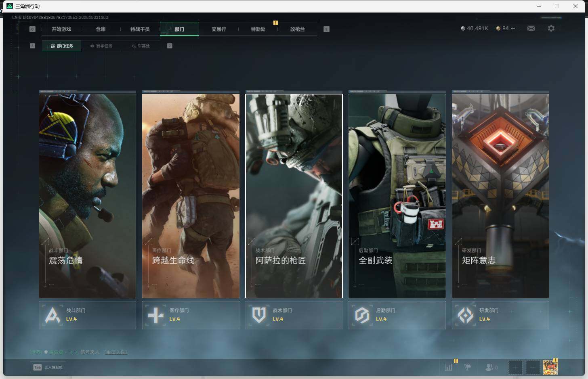Click the 研发部门 LV.4 level text
This screenshot has height=379, width=588.
pos(485,319)
